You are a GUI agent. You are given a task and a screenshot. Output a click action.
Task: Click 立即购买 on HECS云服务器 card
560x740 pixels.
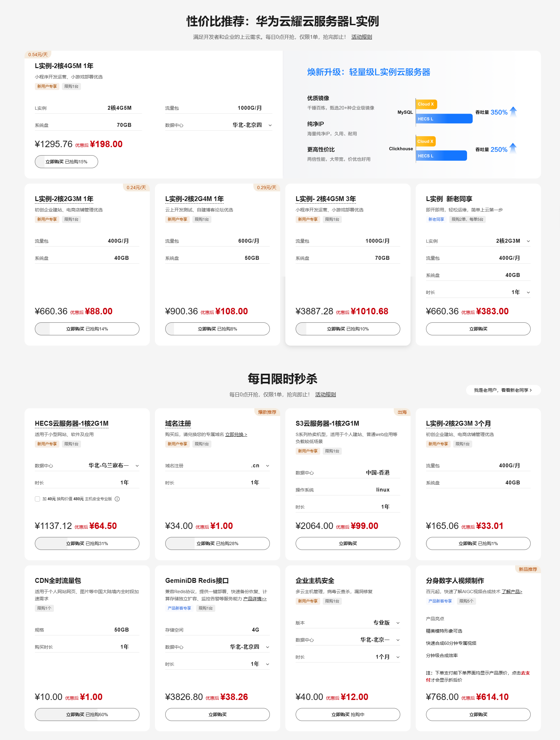pos(87,543)
